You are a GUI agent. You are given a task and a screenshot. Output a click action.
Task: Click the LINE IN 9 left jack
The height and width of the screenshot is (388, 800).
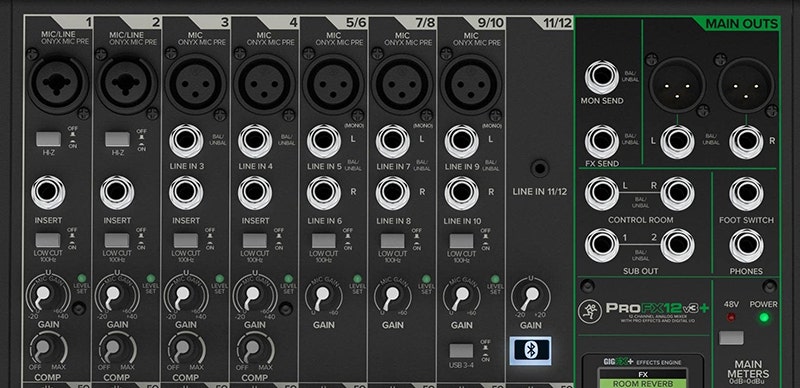click(461, 141)
